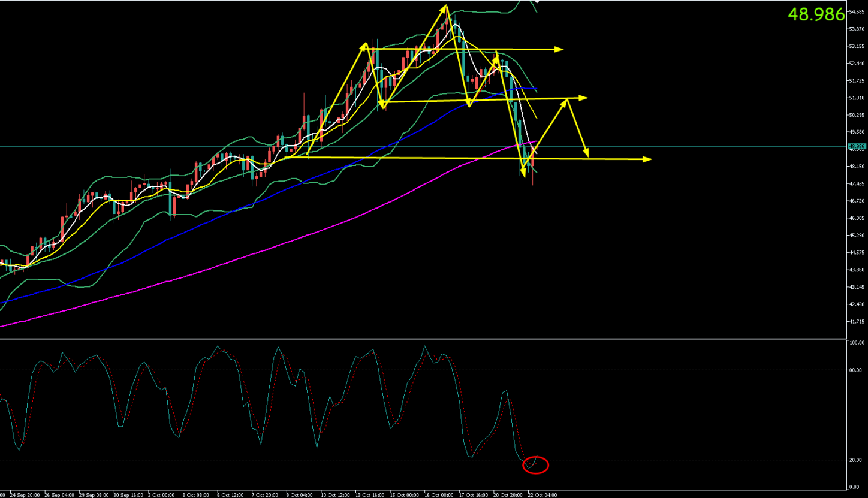Select the 22 Oct 04:00 time label
The image size is (868, 498).
(542, 495)
